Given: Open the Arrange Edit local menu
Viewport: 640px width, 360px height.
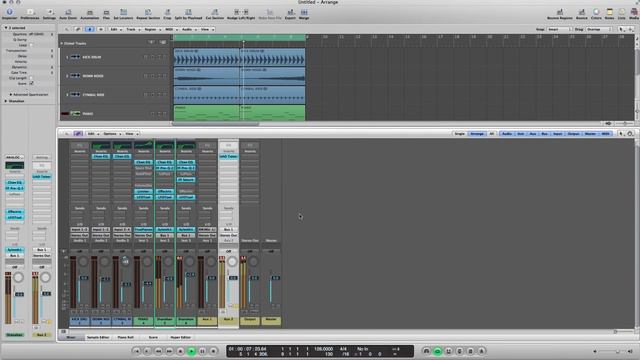Looking at the screenshot, I should click(115, 29).
